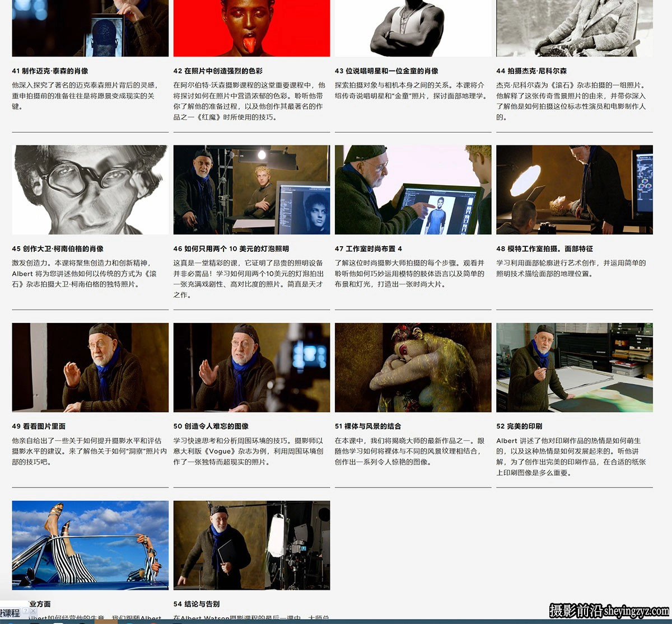Open the lesson 51 nude landscape artwork thumbnail
Image resolution: width=672 pixels, height=624 pixels.
point(413,368)
